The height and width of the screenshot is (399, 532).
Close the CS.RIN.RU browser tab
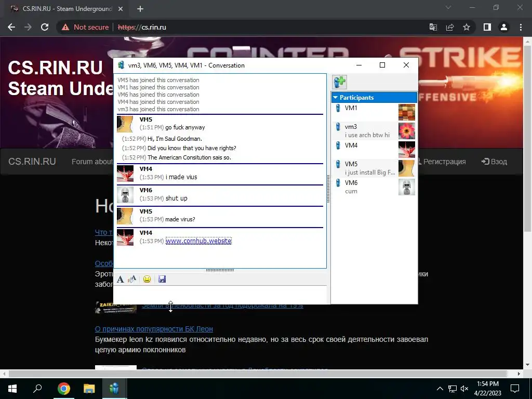[x=121, y=9]
